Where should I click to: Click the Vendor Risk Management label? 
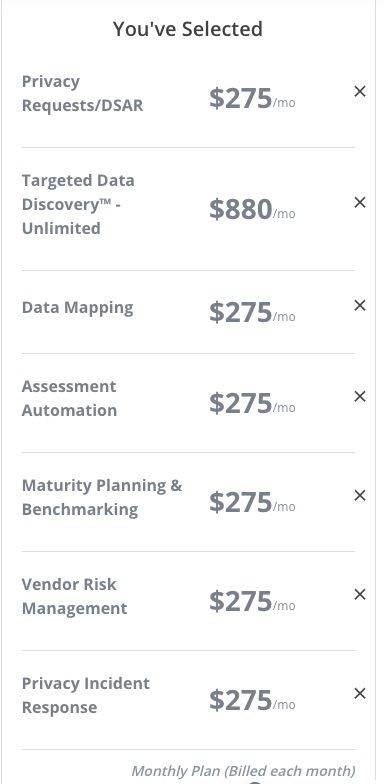[74, 596]
